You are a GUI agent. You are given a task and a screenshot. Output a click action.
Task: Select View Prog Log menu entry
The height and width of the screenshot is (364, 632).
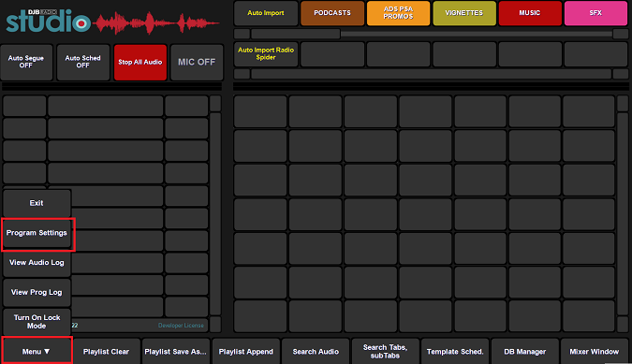point(37,292)
